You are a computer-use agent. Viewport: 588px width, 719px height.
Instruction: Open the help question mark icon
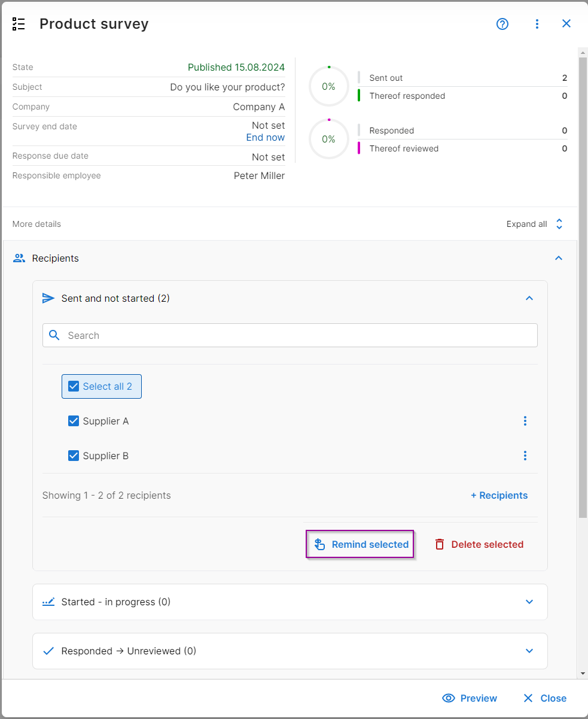coord(502,24)
